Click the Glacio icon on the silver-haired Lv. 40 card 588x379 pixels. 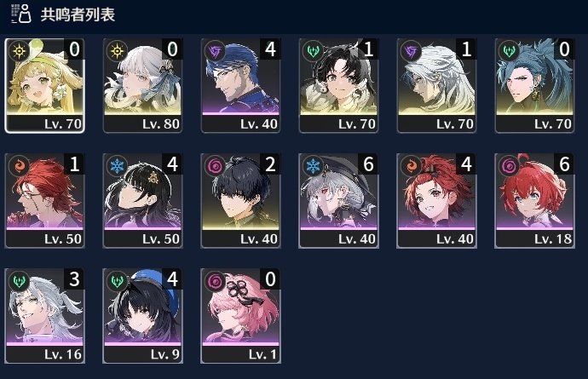(x=313, y=165)
